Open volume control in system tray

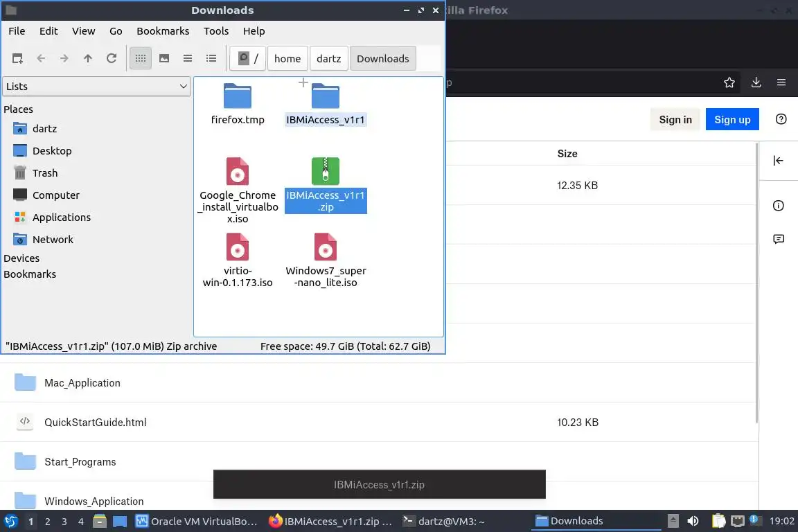(693, 521)
